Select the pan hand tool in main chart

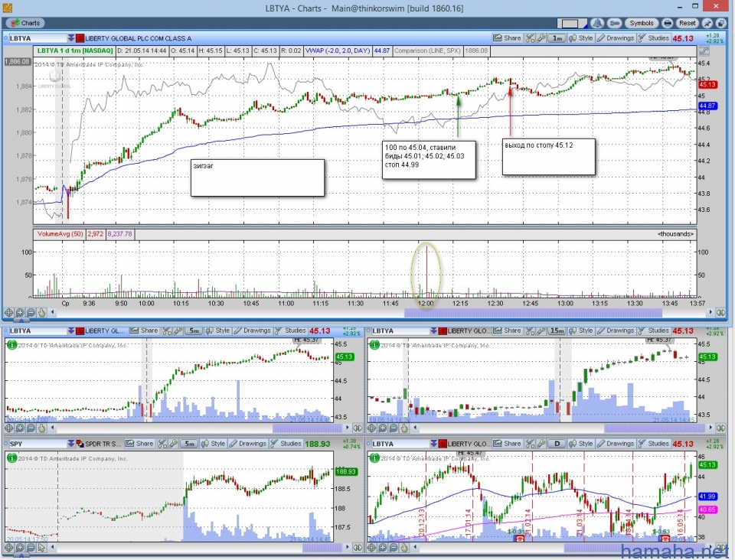(x=41, y=312)
